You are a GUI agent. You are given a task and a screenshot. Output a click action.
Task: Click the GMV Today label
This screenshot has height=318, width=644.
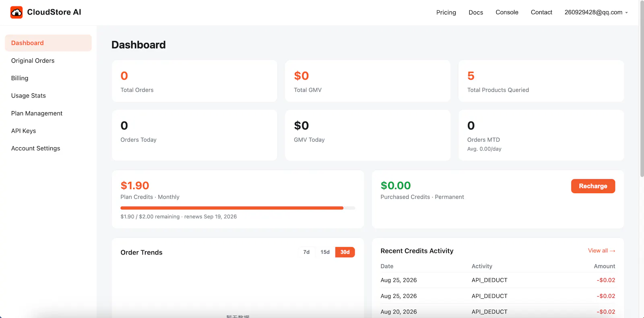(309, 140)
